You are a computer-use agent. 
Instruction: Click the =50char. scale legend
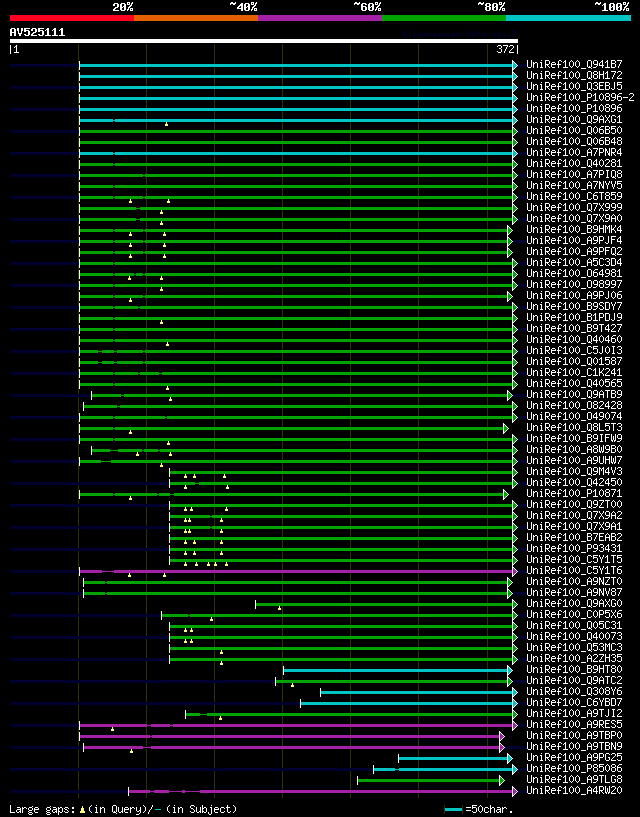[x=478, y=810]
